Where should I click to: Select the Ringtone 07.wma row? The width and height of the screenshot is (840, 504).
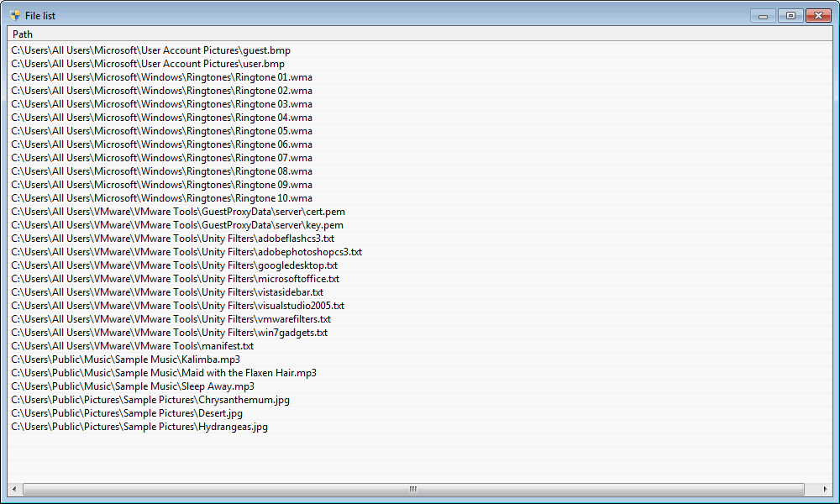[x=420, y=157]
